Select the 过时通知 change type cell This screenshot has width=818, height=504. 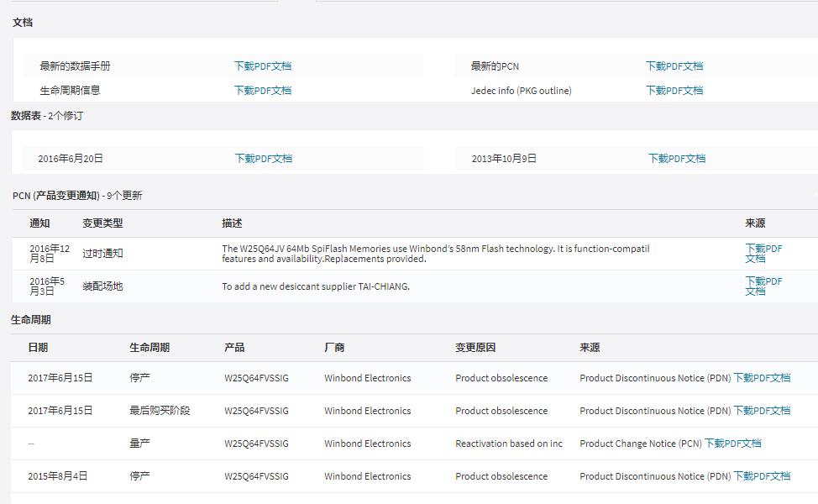(102, 254)
